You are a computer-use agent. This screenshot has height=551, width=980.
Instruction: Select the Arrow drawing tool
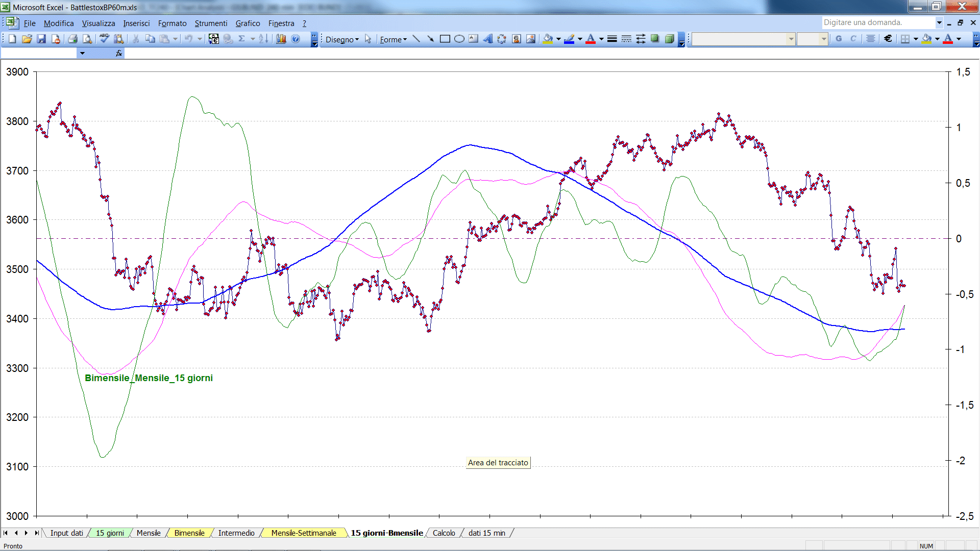point(431,39)
